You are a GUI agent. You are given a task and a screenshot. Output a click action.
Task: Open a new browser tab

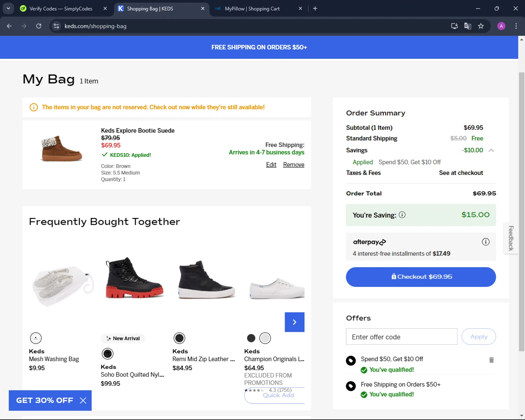click(315, 8)
